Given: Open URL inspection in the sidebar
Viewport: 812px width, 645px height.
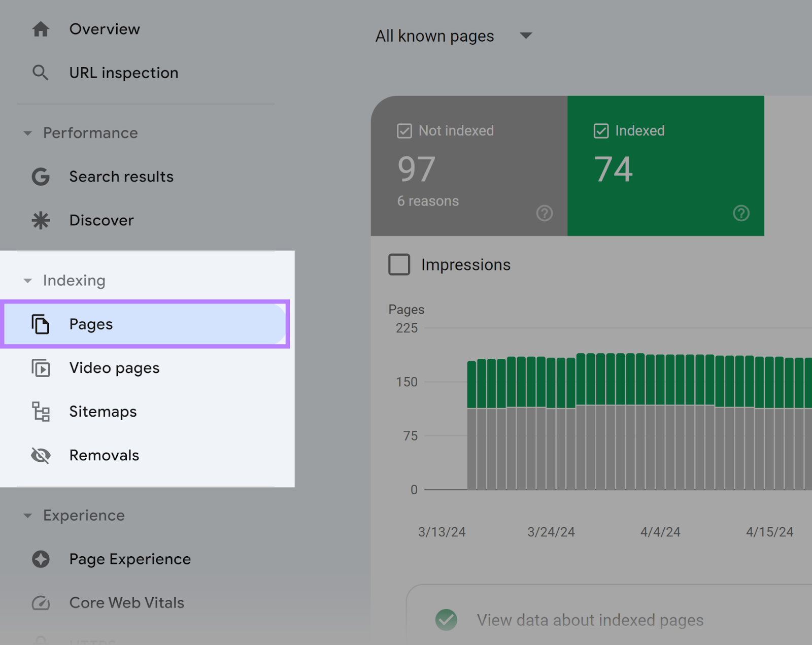Looking at the screenshot, I should [x=124, y=73].
